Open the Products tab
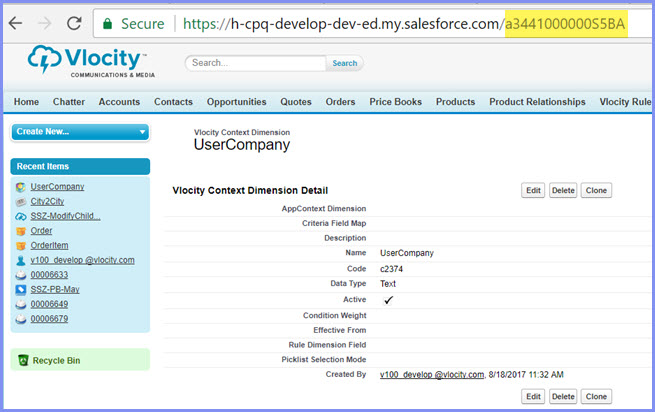 [x=455, y=102]
